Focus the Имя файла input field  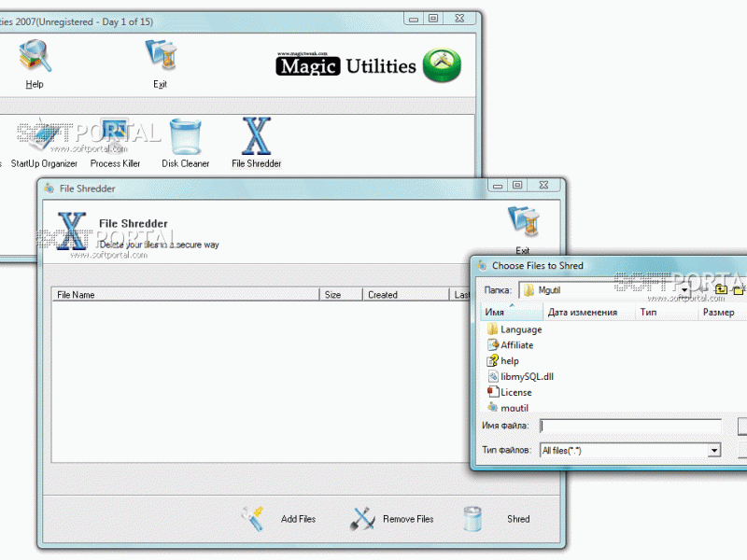pos(630,426)
